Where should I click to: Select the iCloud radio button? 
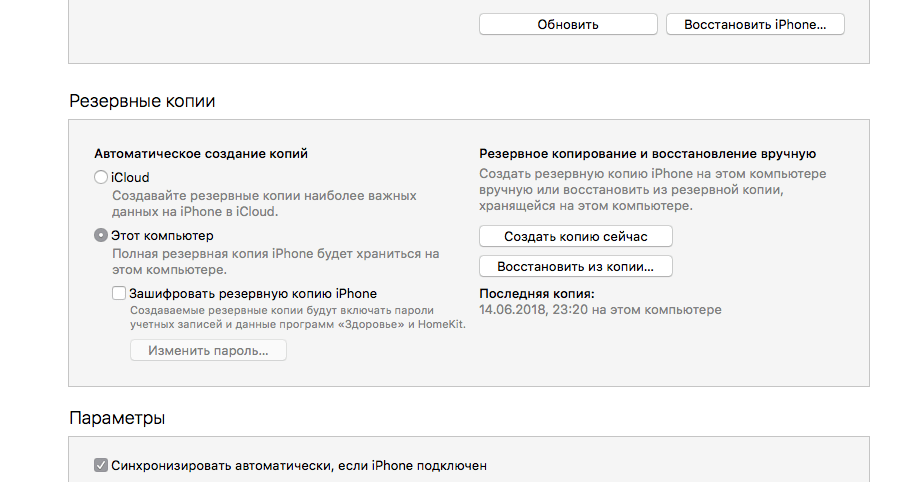(100, 177)
